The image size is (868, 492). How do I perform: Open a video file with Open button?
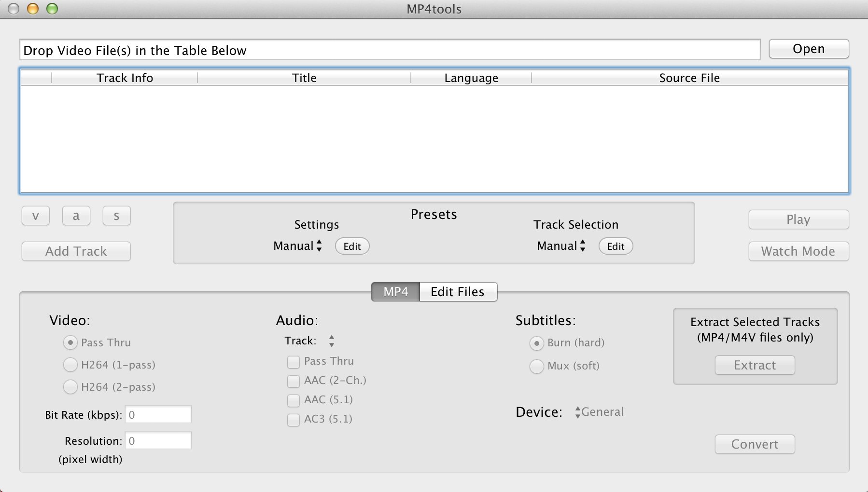pos(808,49)
